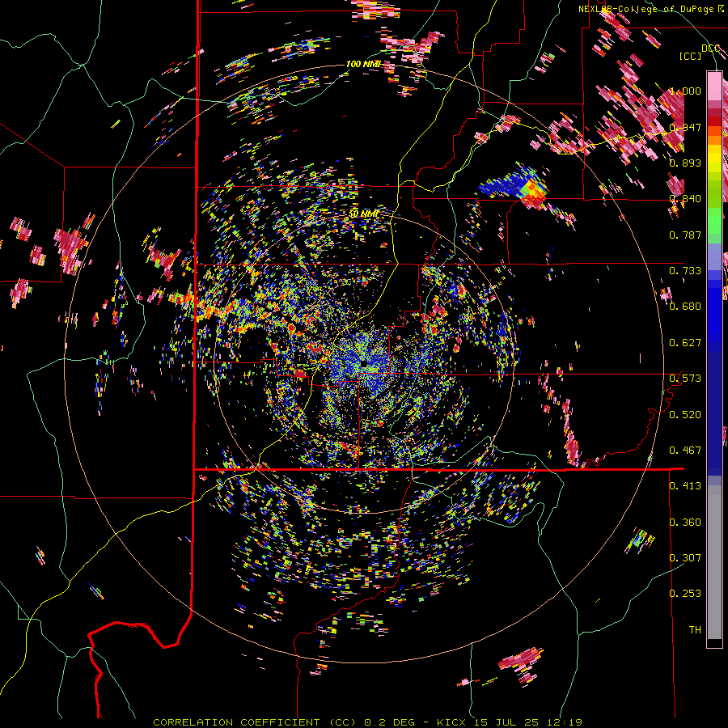This screenshot has width=728, height=728.
Task: Click the 0.467 scale value
Action: 685,451
